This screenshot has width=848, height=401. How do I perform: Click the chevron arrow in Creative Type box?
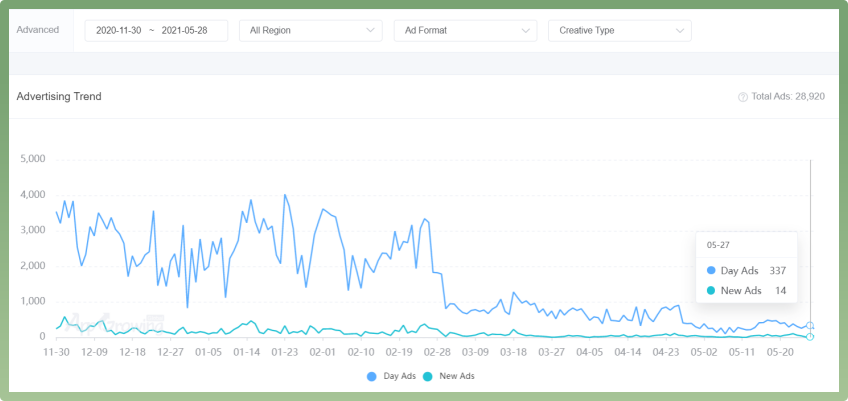[680, 31]
